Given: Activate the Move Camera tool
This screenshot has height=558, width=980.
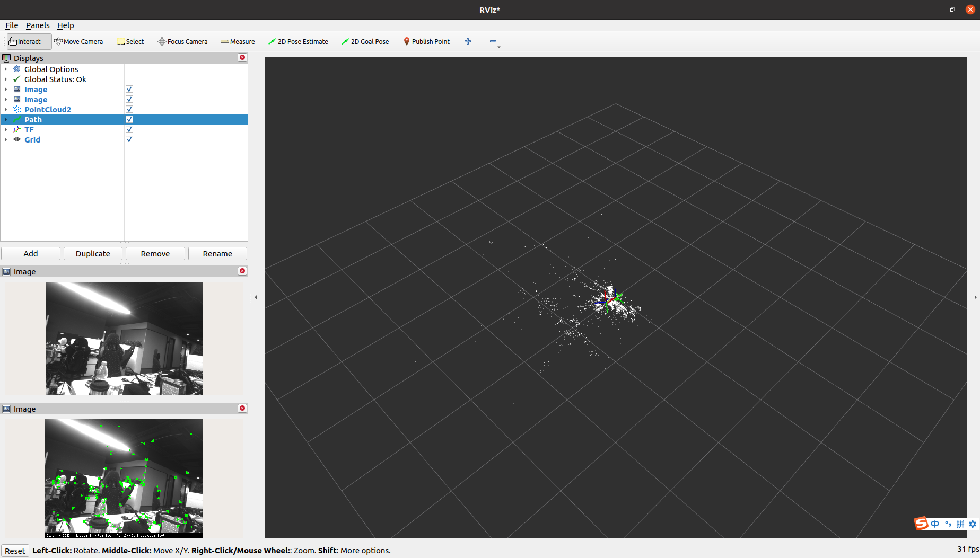Looking at the screenshot, I should click(78, 41).
